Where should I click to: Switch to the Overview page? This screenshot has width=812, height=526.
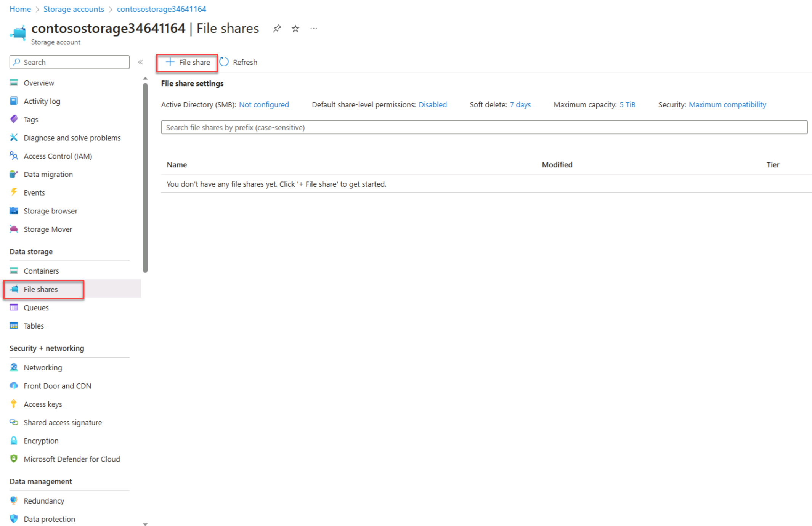tap(39, 82)
